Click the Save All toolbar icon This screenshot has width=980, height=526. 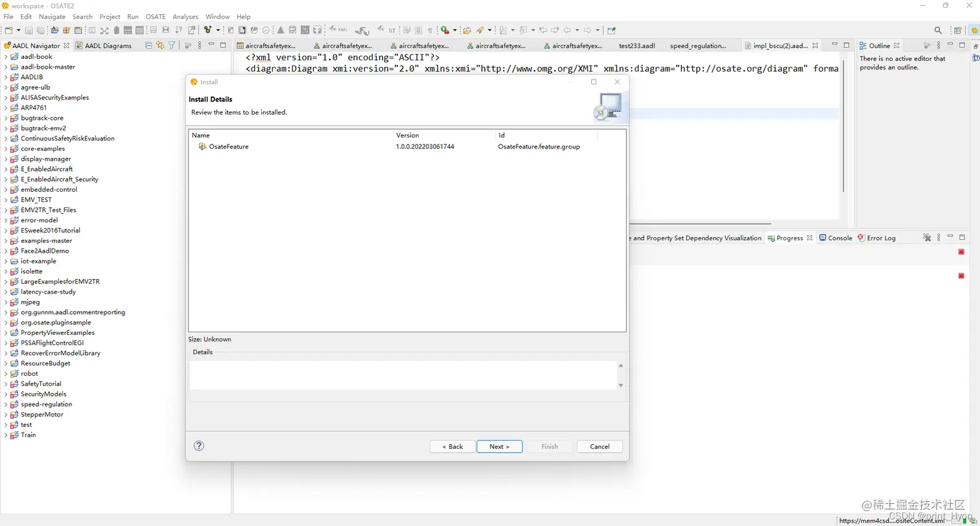tap(40, 30)
